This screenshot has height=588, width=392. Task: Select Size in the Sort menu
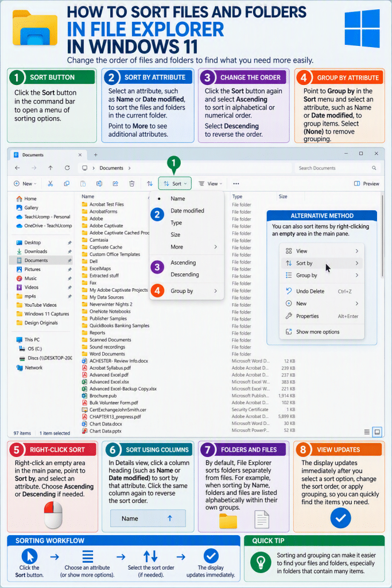pyautogui.click(x=187, y=235)
